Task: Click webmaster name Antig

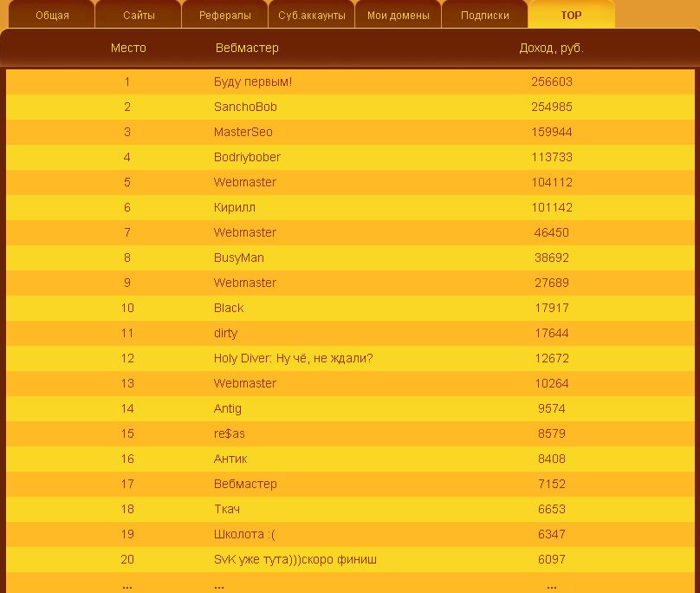Action: (227, 408)
